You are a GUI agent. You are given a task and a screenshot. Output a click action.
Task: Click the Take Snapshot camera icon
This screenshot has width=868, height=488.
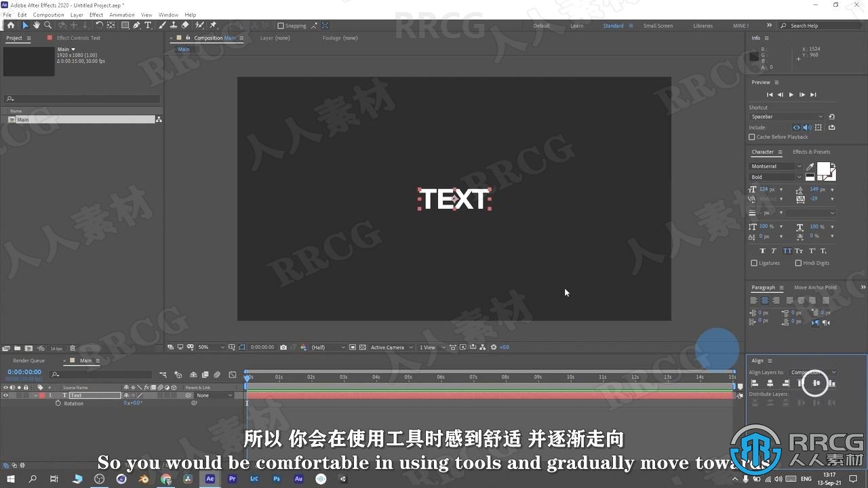[283, 347]
